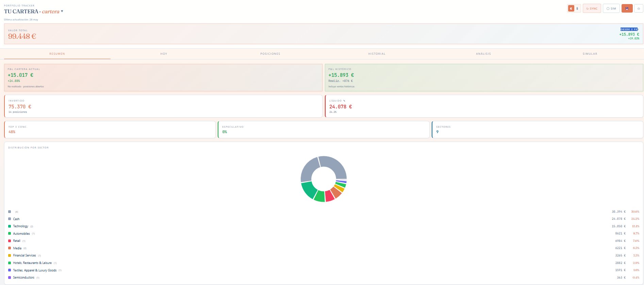Open the ANÁLISIS tab
The height and width of the screenshot is (285, 644).
point(483,54)
